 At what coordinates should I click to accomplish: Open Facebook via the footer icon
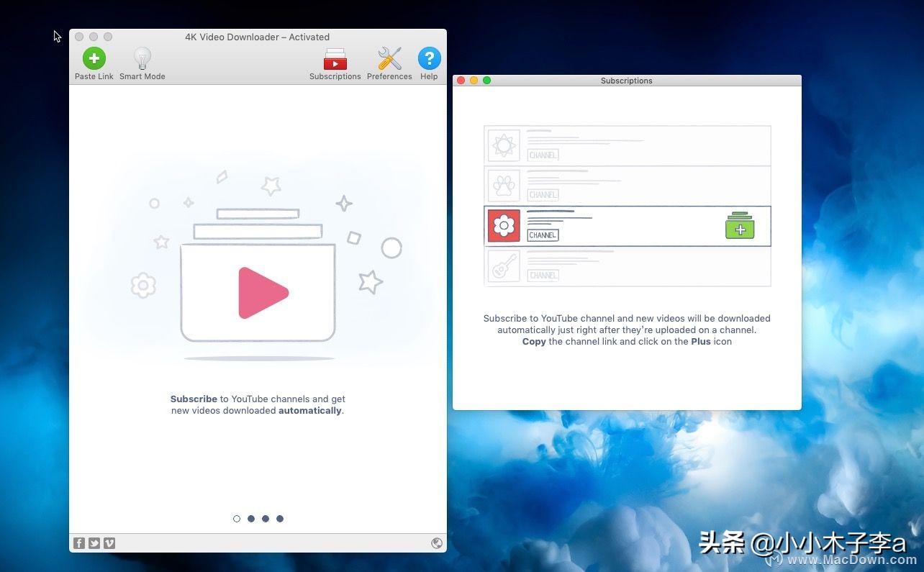pos(79,543)
